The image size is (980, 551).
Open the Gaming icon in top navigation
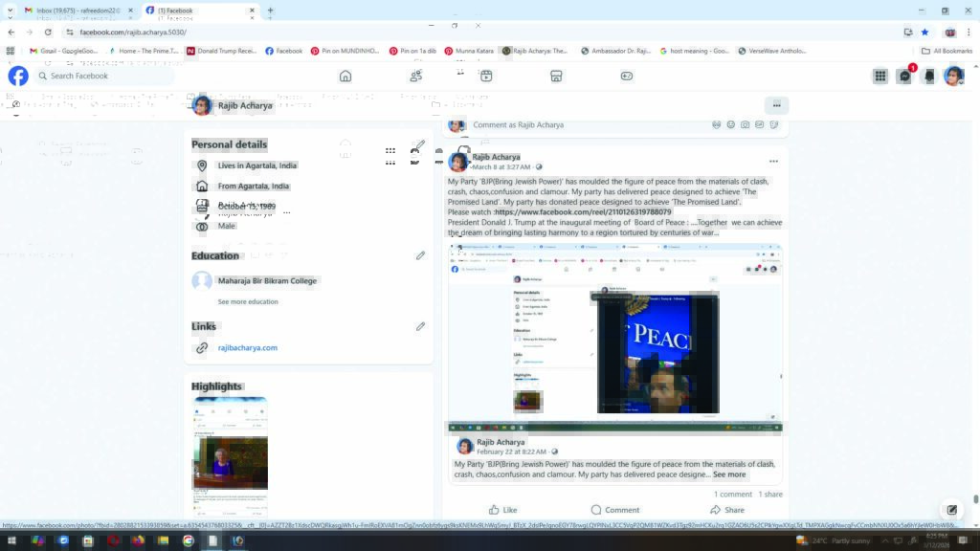[x=627, y=77]
